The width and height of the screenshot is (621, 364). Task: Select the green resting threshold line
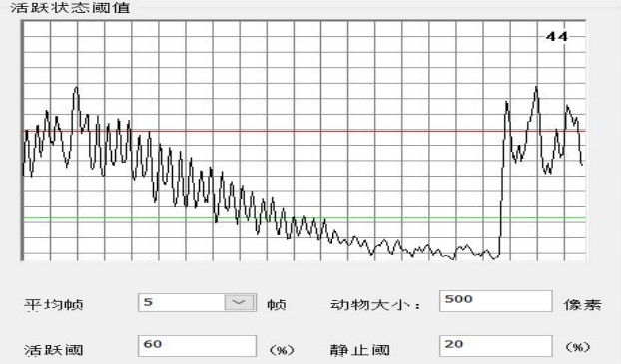[x=305, y=218]
